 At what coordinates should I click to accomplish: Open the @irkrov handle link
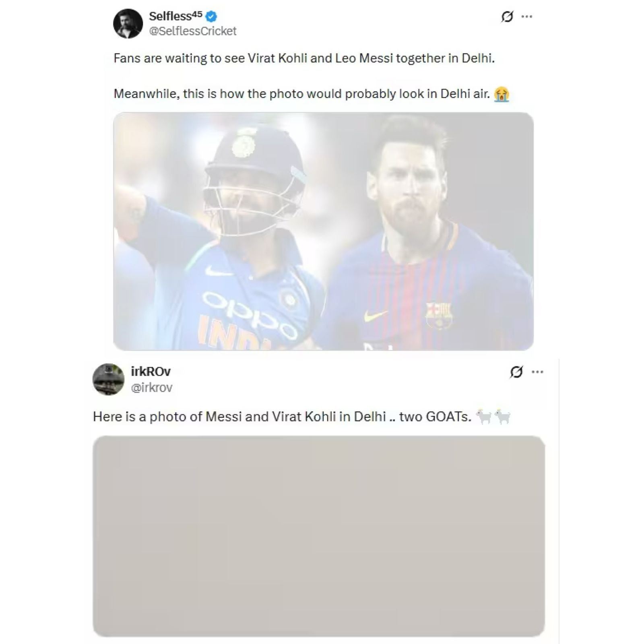(152, 387)
